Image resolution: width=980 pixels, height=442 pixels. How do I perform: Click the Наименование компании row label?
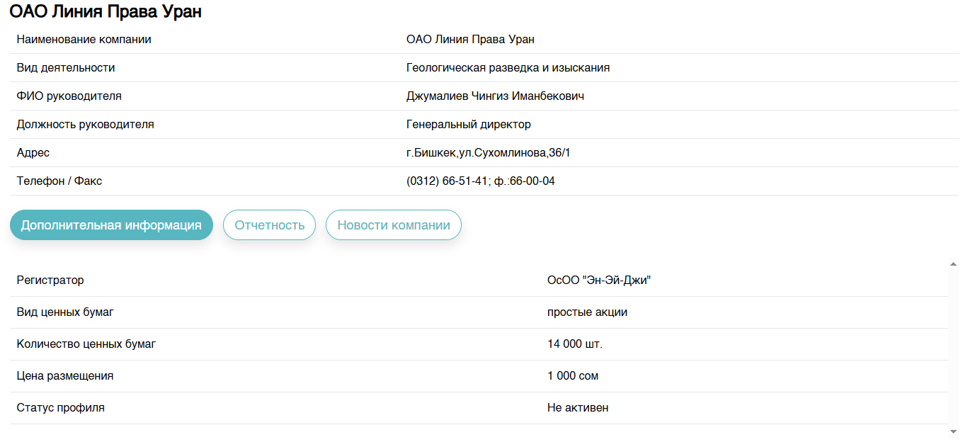coord(84,40)
